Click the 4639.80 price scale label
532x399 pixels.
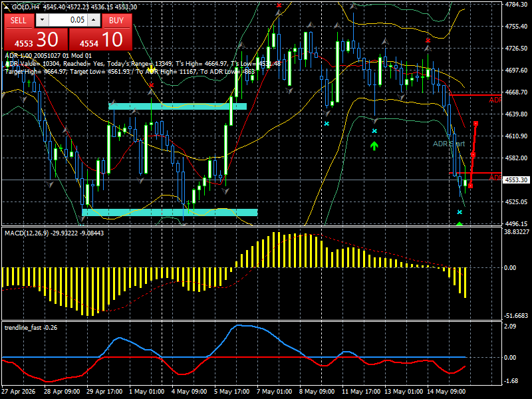tap(516, 114)
